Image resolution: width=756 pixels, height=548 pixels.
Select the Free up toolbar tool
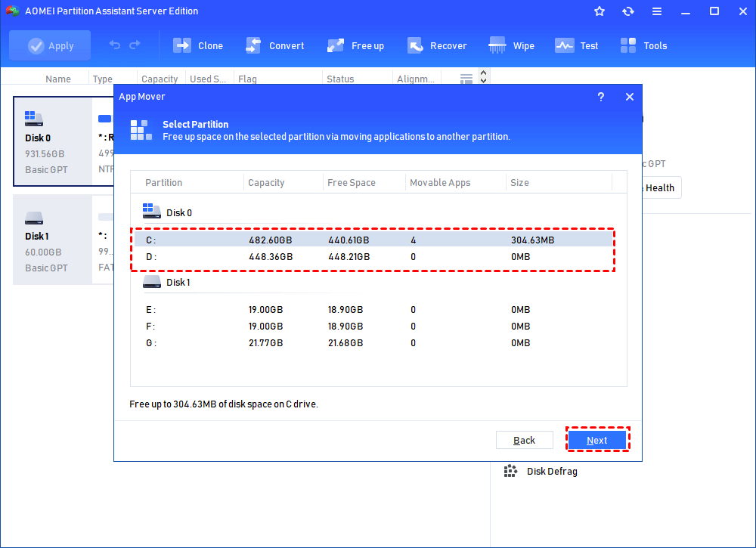pyautogui.click(x=356, y=45)
